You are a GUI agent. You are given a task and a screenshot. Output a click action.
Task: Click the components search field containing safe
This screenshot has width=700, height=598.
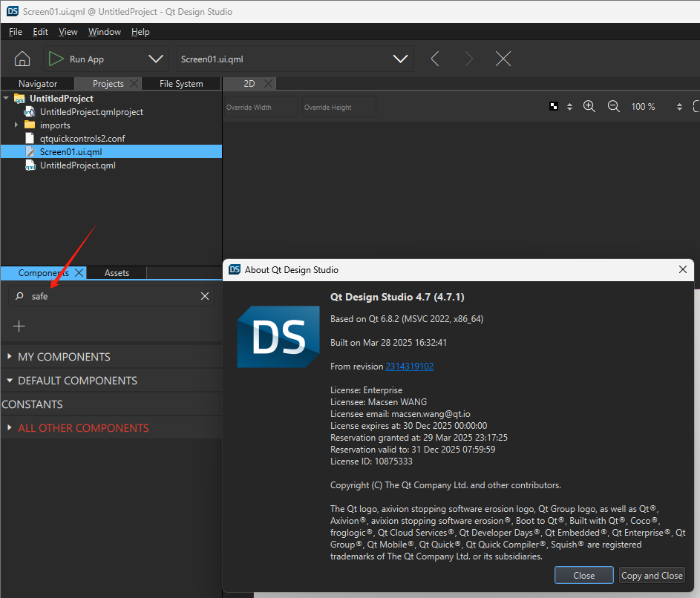(x=111, y=296)
